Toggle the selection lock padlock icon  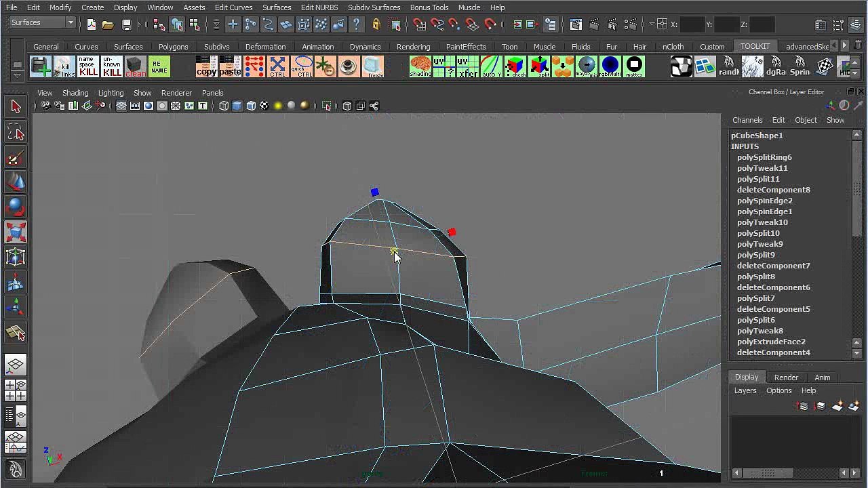(x=376, y=24)
